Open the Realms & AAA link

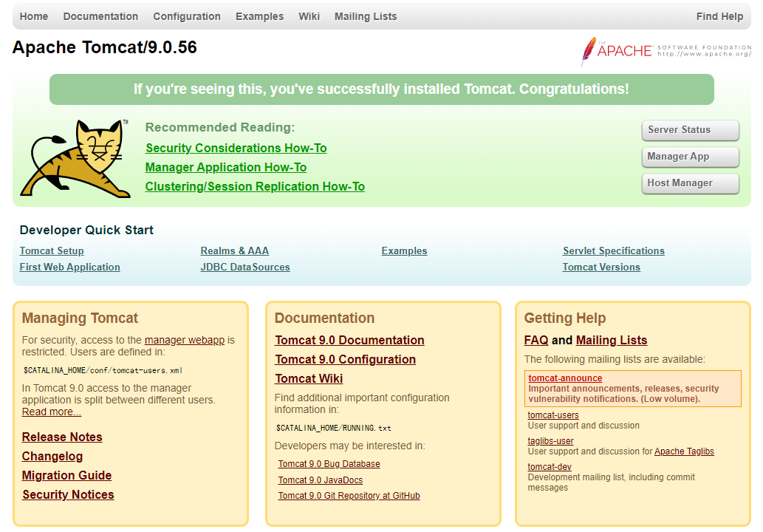pyautogui.click(x=235, y=250)
